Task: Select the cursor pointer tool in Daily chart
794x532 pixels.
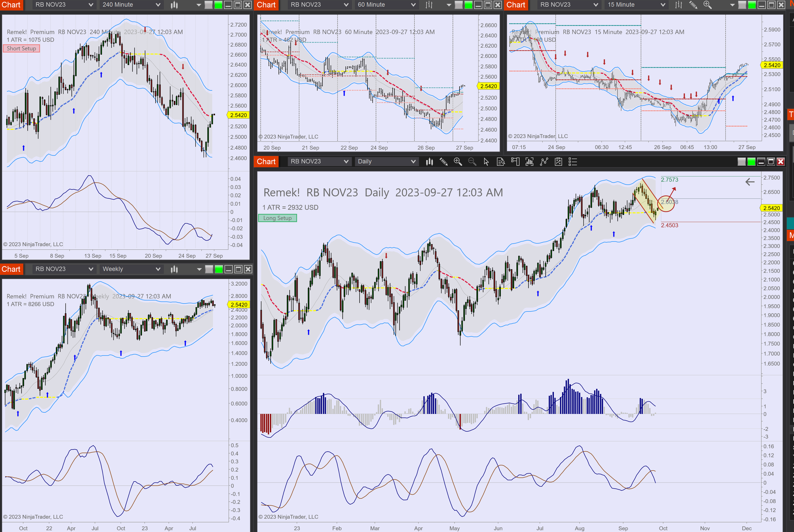Action: pos(486,162)
